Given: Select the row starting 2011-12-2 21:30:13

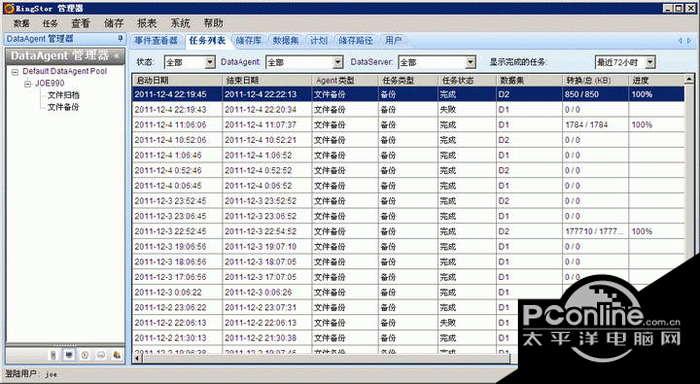Looking at the screenshot, I should 326,338.
